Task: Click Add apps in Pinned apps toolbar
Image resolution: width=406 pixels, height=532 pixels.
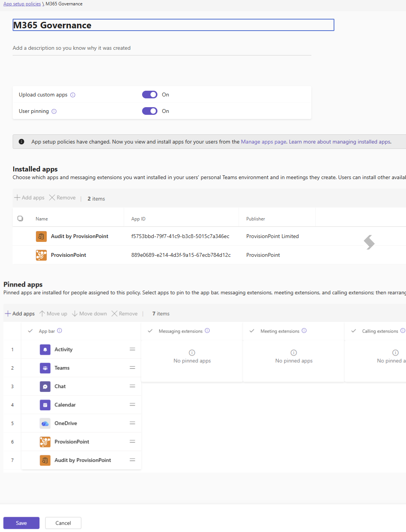Action: tap(20, 313)
